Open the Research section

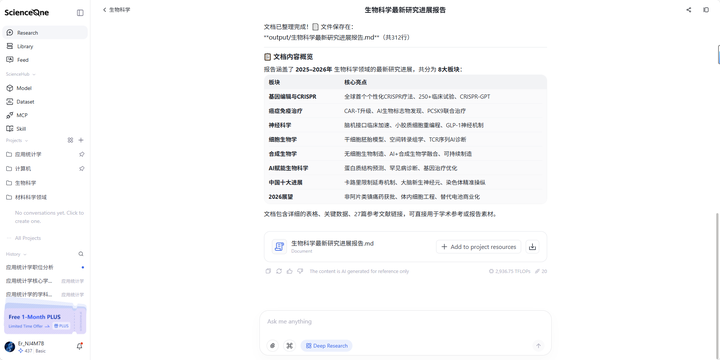point(45,33)
